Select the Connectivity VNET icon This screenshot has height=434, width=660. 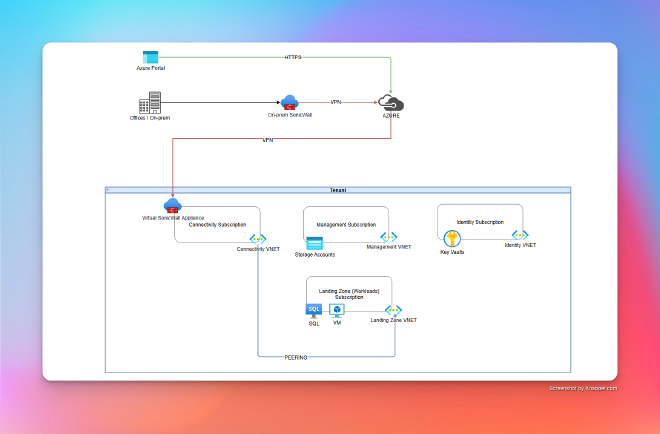click(257, 240)
